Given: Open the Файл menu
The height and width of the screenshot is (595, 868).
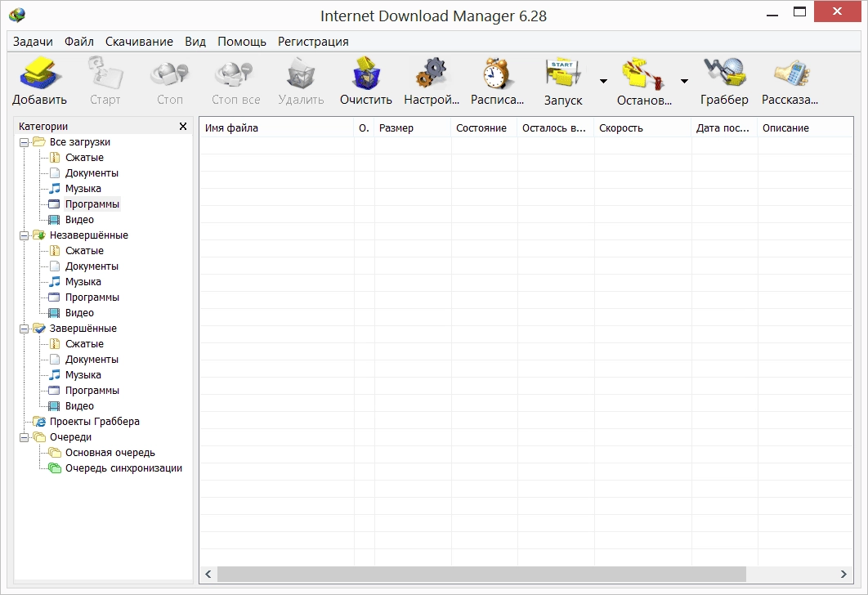Looking at the screenshot, I should 78,42.
